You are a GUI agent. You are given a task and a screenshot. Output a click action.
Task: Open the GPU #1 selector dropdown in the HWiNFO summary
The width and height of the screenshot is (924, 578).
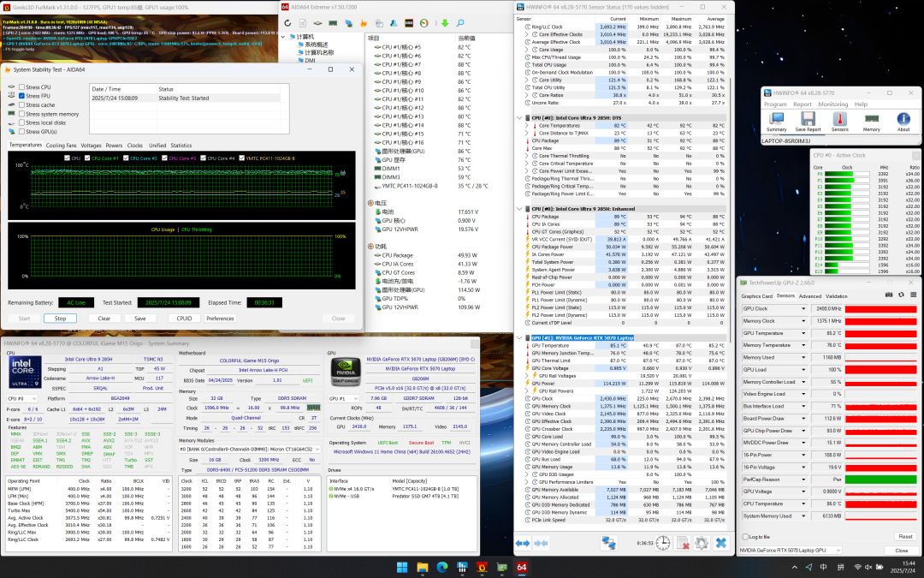[344, 399]
